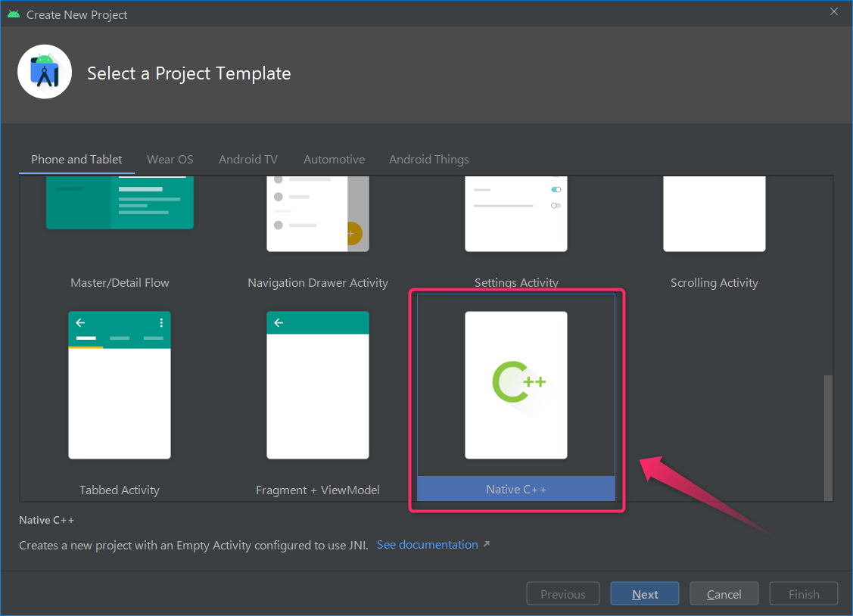Image resolution: width=853 pixels, height=616 pixels.
Task: Open the Android Things tab
Action: pyautogui.click(x=428, y=160)
